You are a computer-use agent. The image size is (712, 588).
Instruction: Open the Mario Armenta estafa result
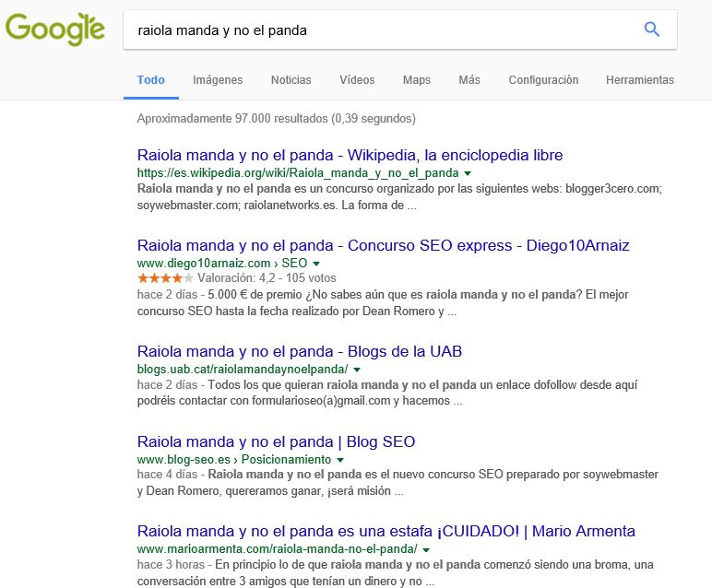point(386,532)
